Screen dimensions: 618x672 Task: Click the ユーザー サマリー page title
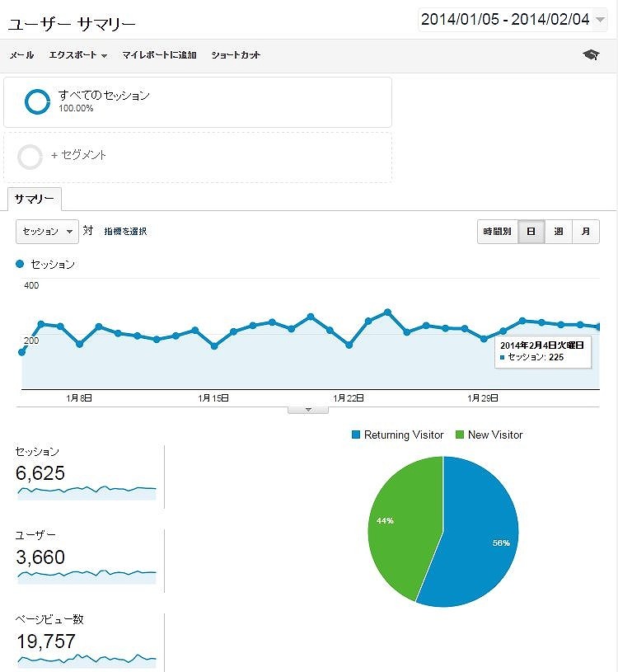click(72, 24)
